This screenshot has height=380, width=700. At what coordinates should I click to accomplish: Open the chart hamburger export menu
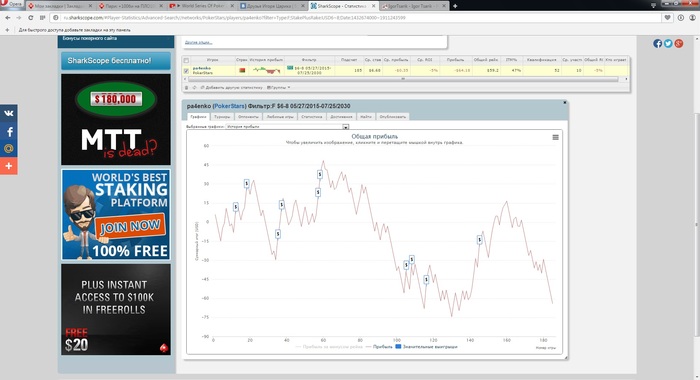click(555, 138)
